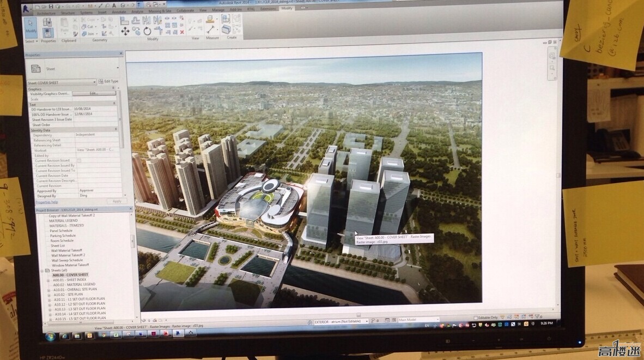644x360 pixels.
Task: Collapse the Text property group
Action: [x=114, y=104]
